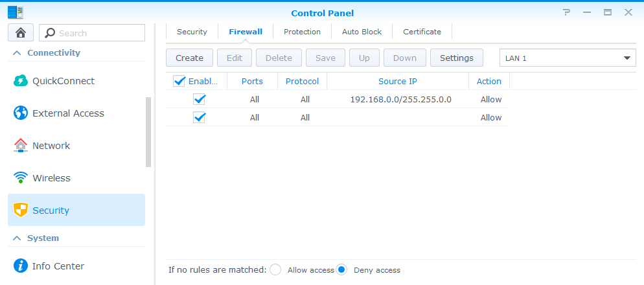Open firewall Settings button
Viewport: 644px width, 285px height.
tap(456, 58)
